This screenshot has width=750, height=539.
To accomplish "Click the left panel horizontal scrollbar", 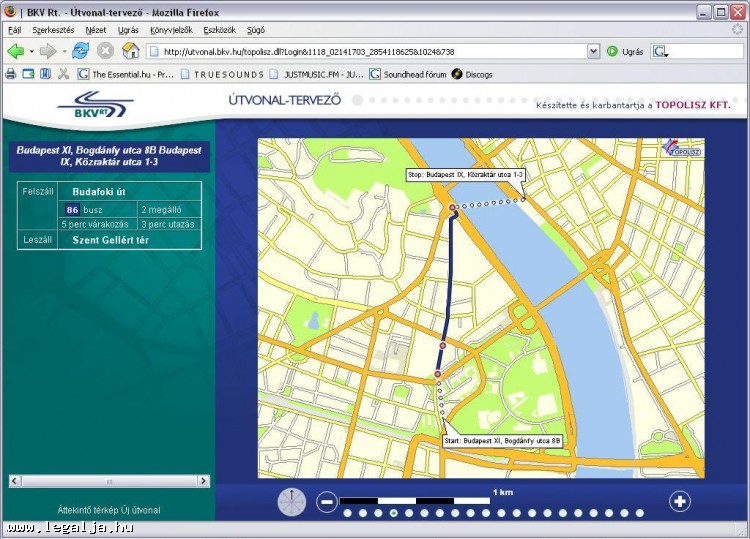I will point(108,481).
